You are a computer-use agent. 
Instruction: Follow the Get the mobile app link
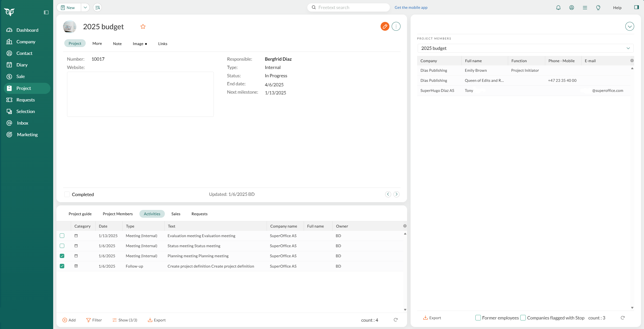411,8
